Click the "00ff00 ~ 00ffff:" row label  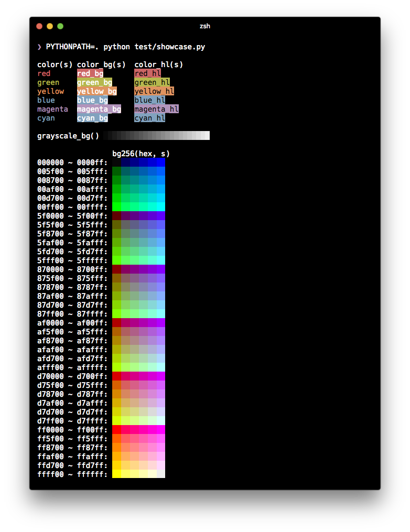click(x=72, y=207)
